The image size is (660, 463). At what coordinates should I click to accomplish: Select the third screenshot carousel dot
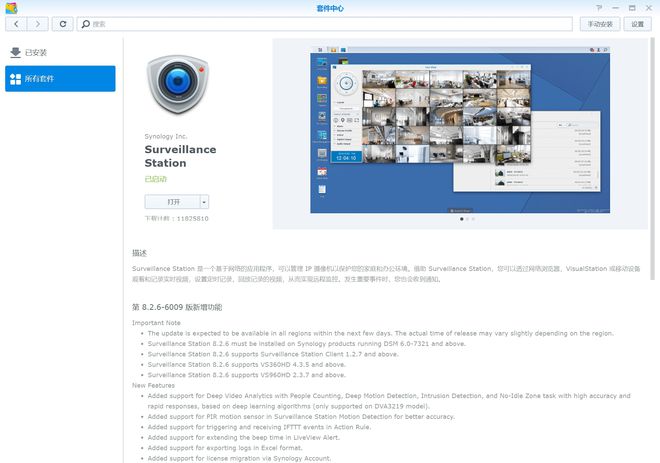tap(474, 219)
